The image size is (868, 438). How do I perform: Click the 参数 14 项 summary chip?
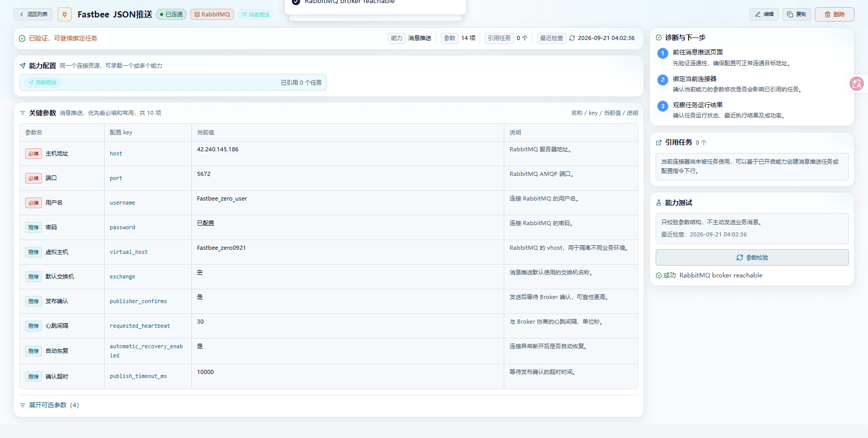click(x=459, y=38)
